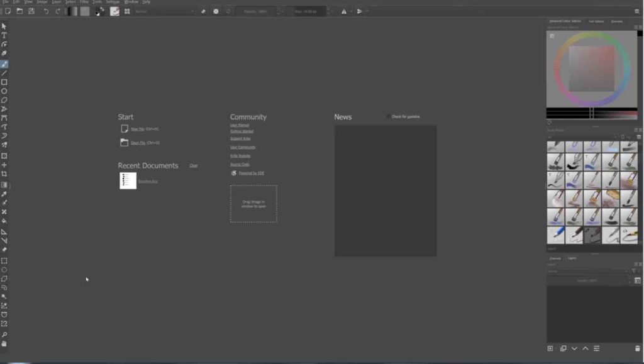Image resolution: width=644 pixels, height=364 pixels.
Task: Open the User Manual link
Action: 240,125
